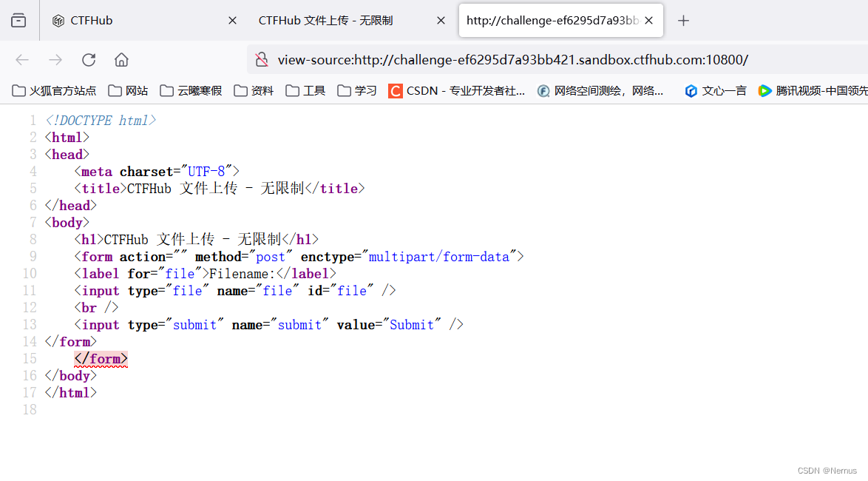Open 资料 bookmark folder

click(254, 91)
